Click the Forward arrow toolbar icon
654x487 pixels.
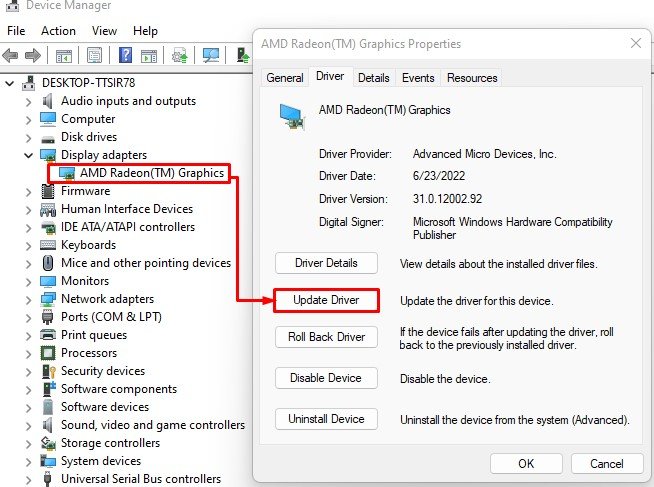pos(33,55)
